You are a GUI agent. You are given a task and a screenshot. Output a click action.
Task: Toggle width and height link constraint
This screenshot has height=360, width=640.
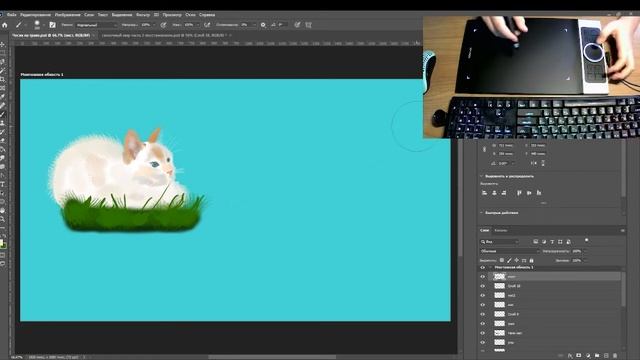(x=484, y=149)
